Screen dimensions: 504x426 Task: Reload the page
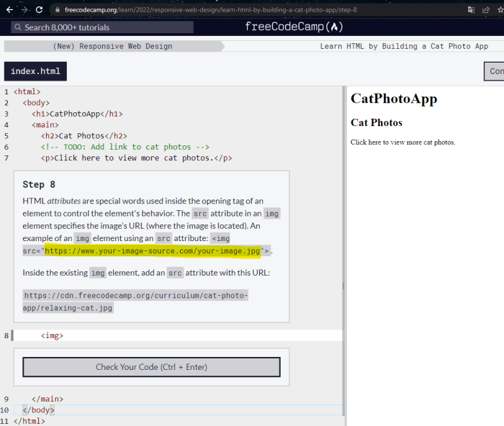[x=39, y=9]
